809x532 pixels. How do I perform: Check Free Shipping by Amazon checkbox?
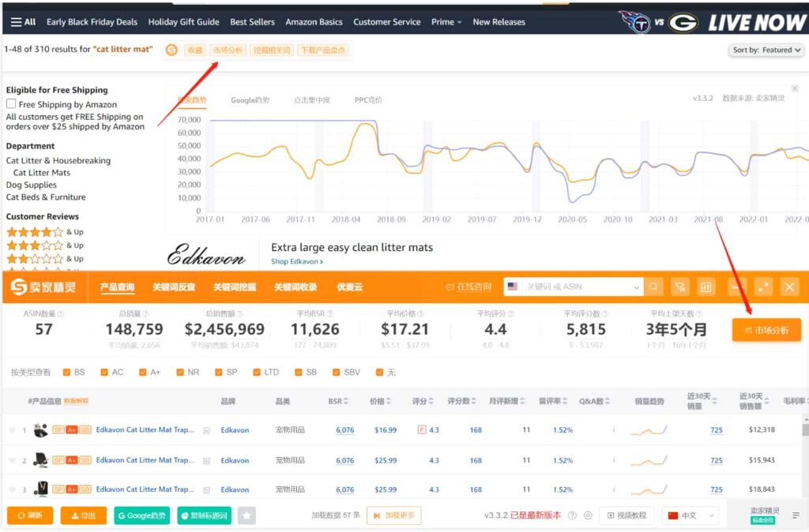click(11, 104)
